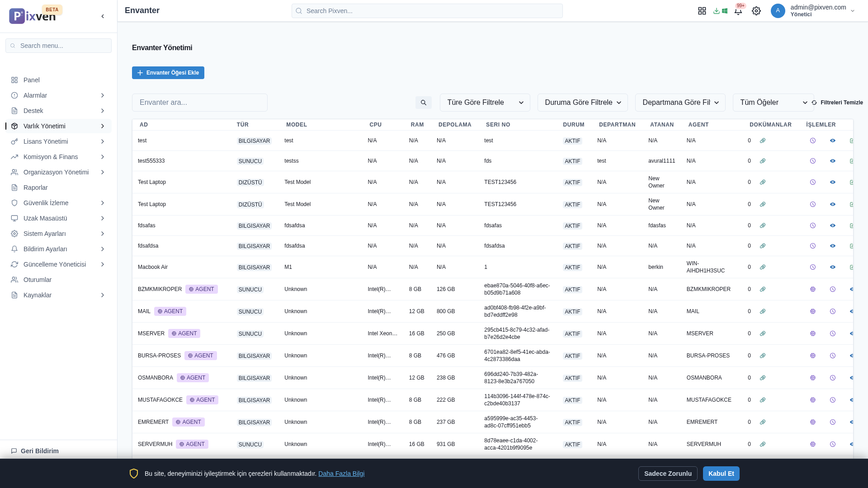Viewport: 868px width, 488px height.
Task: Open the settings gear in top bar
Action: 756,11
